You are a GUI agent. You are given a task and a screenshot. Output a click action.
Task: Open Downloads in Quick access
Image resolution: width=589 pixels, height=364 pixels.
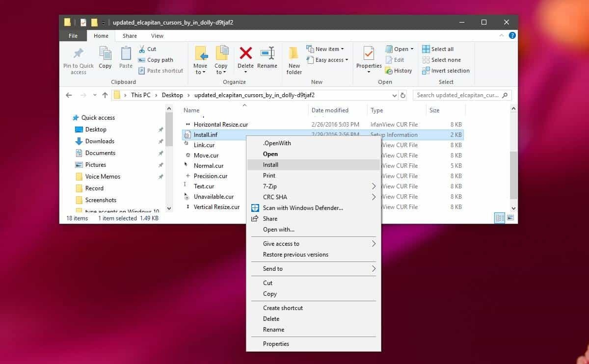tap(100, 141)
